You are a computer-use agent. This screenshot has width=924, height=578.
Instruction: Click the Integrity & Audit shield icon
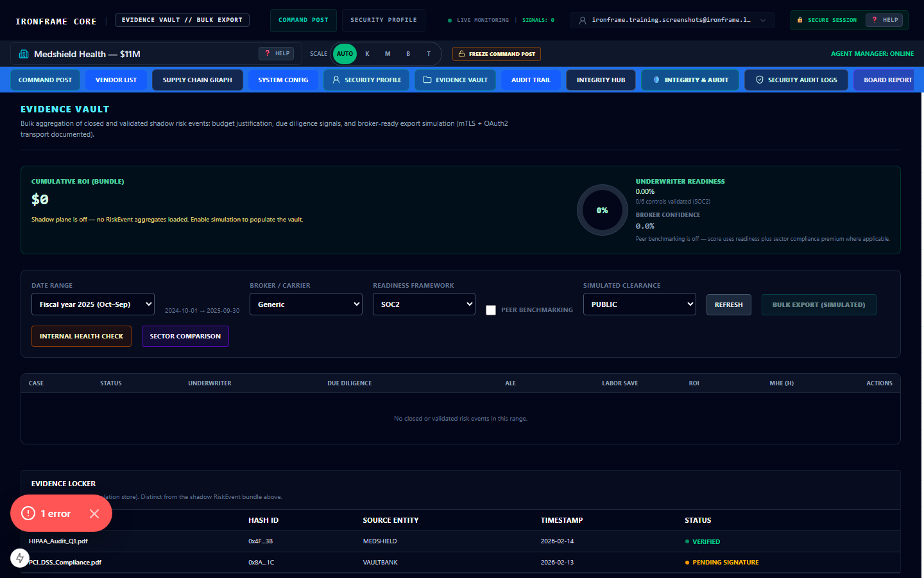656,80
